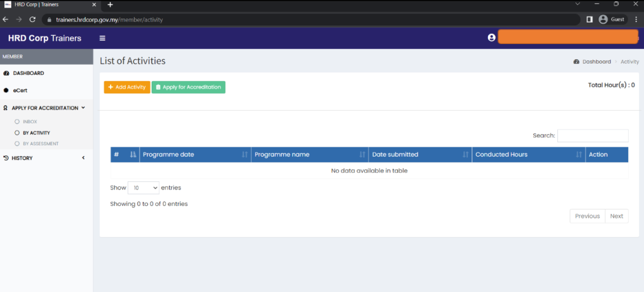644x292 pixels.
Task: Click the user profile avatar icon
Action: click(x=492, y=38)
